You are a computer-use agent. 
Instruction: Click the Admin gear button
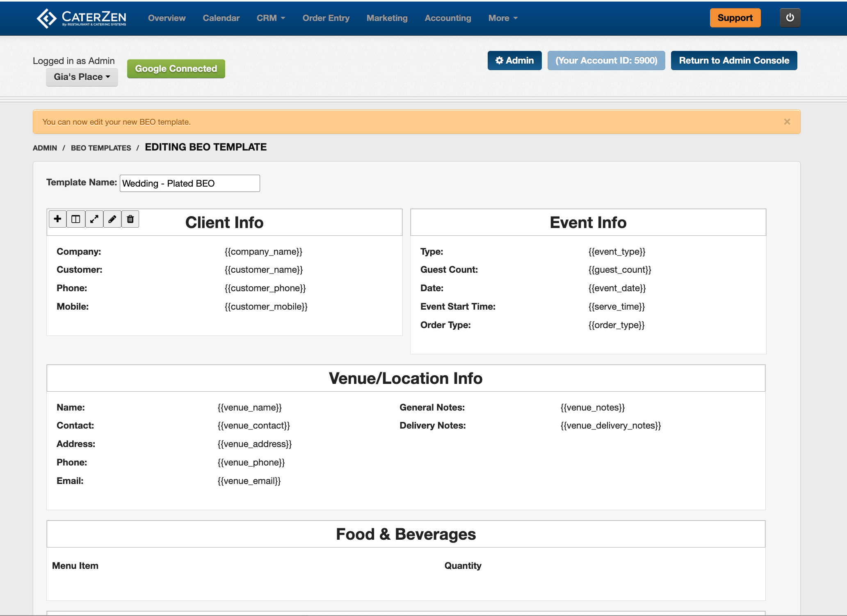pos(514,61)
